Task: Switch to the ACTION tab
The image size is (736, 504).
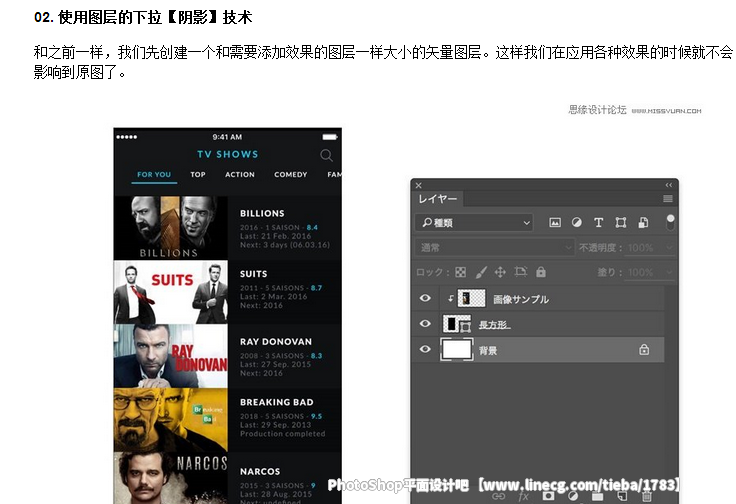Action: [240, 175]
